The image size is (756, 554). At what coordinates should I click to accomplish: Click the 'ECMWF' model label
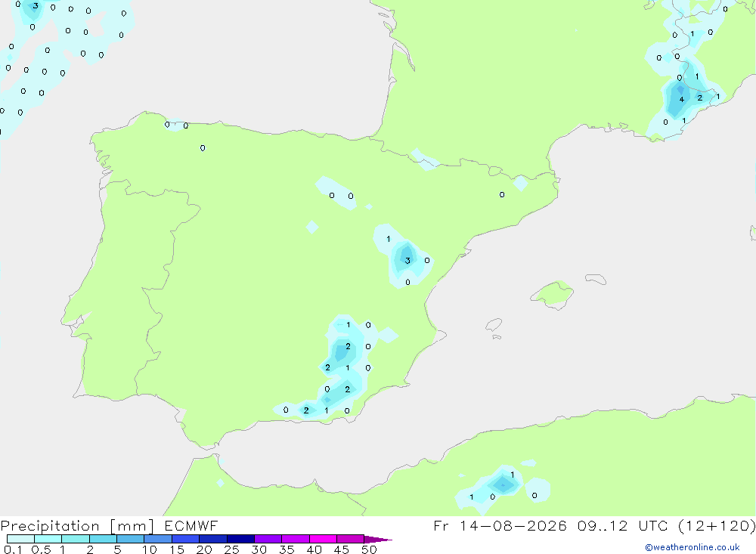coord(191,526)
